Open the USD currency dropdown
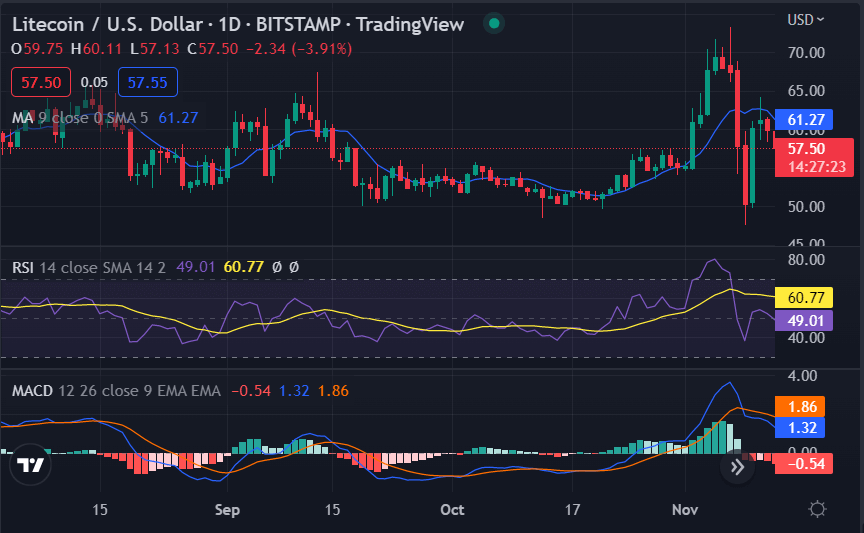Viewport: 864px width, 533px height. [806, 20]
